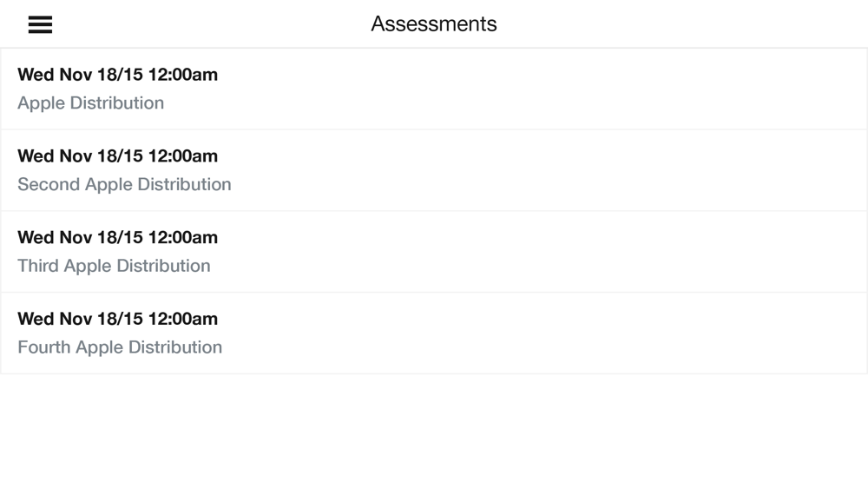Select the date above Second Apple Distribution
Viewport: 868px width, 489px height.
(x=117, y=155)
